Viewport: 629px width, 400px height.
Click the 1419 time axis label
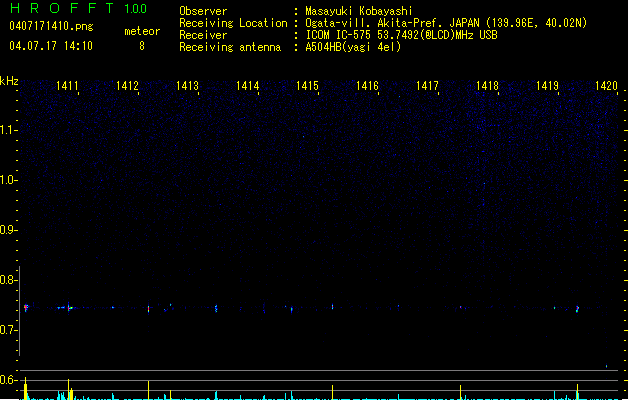548,86
